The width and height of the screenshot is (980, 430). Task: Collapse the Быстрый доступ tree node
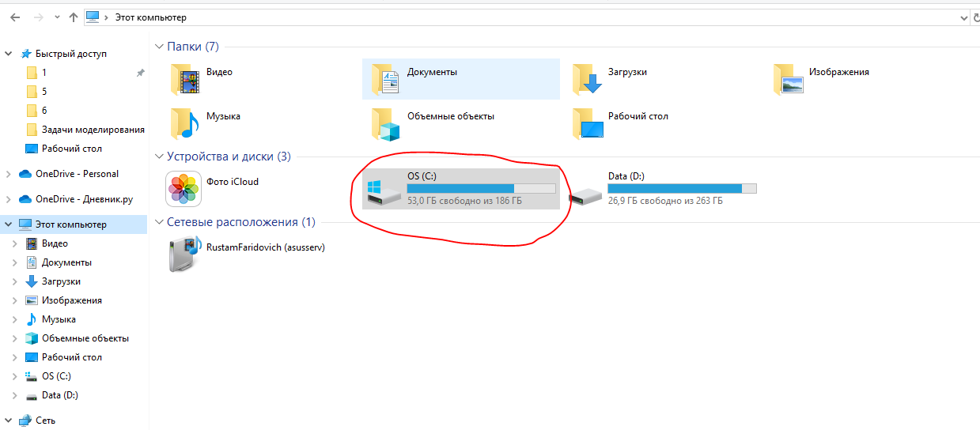pos(9,54)
